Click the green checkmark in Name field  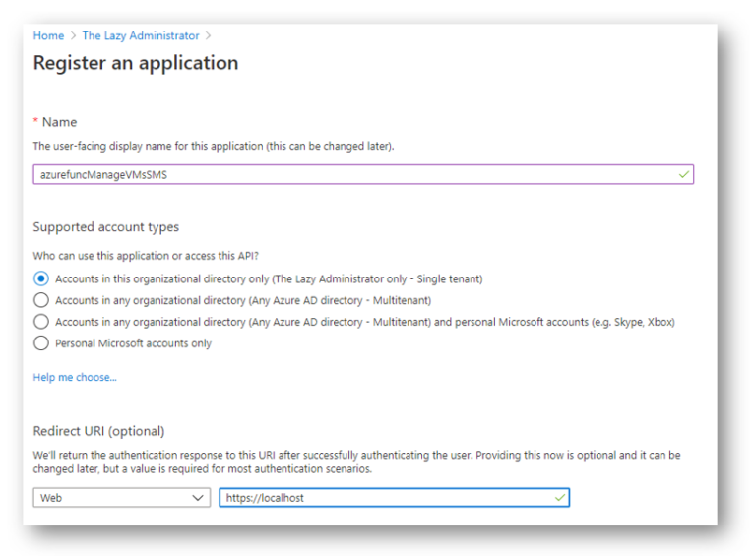684,174
